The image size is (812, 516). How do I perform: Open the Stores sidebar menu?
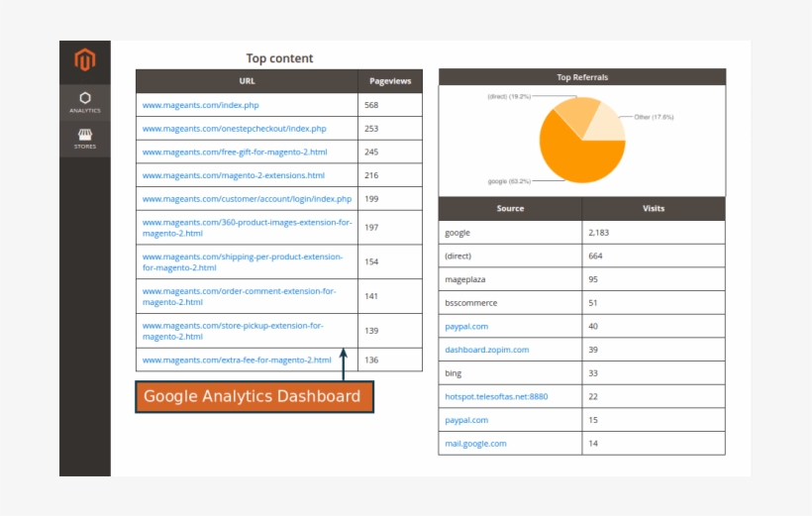coord(85,139)
